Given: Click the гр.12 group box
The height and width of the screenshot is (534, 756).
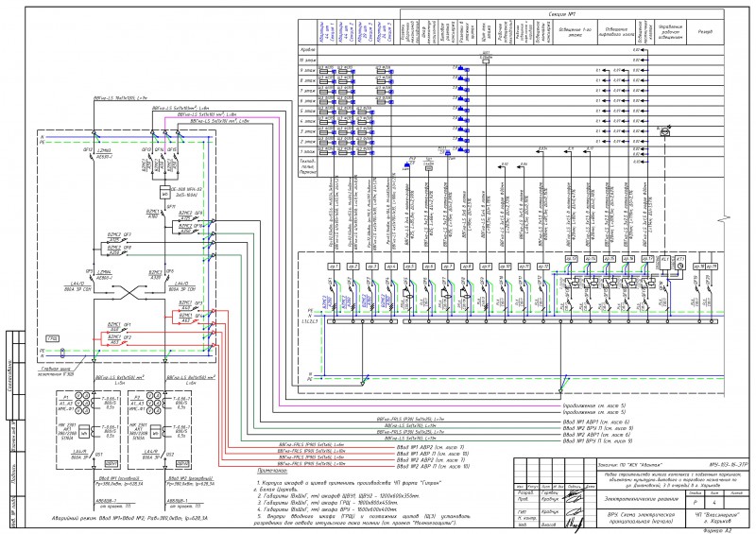Looking at the screenshot, I should (543, 267).
